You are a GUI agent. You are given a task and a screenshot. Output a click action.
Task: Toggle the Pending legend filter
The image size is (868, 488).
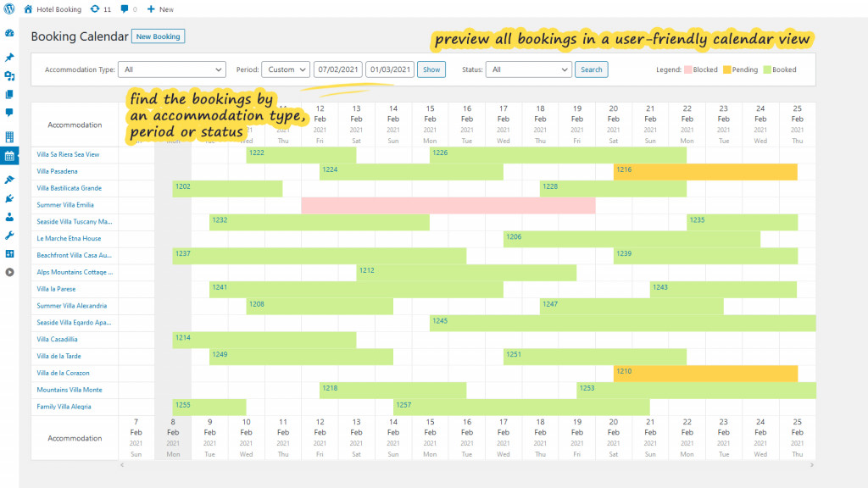728,70
